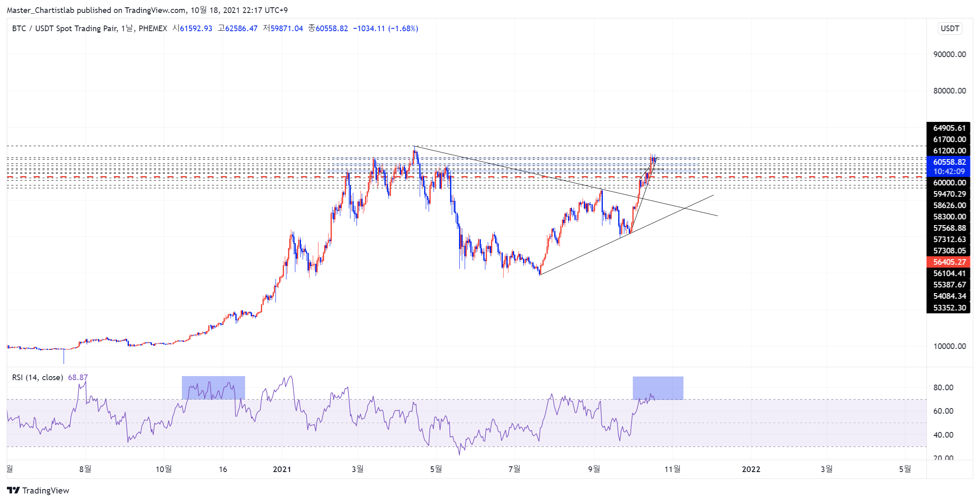Click the 60000.00 price level label
The image size is (980, 502).
(x=949, y=183)
